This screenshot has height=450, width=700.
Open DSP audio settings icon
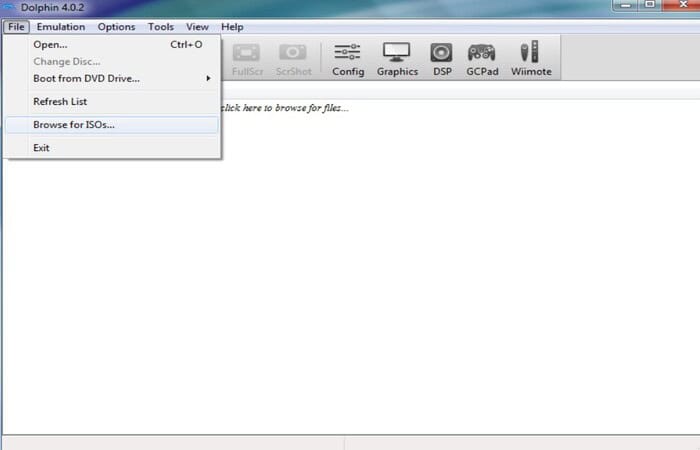point(442,59)
